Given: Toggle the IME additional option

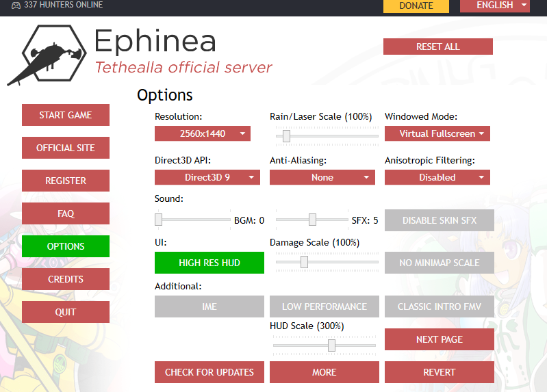Looking at the screenshot, I should pyautogui.click(x=209, y=306).
